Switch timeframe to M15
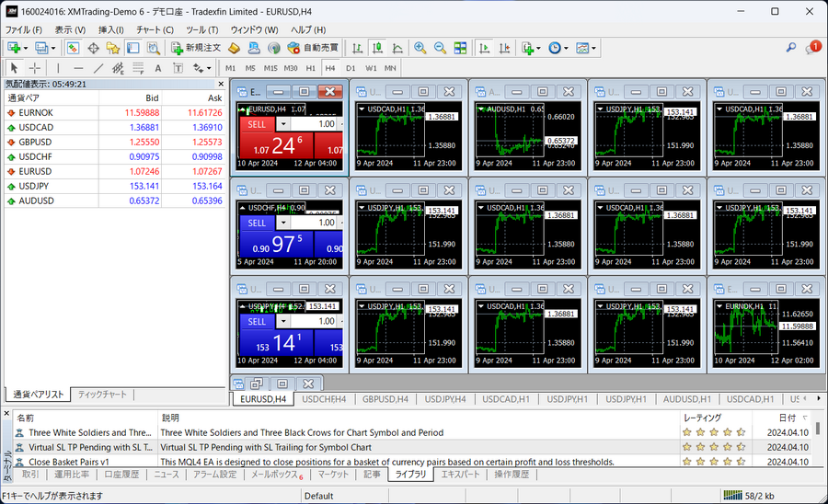Viewport: 828px width, 504px height. 270,68
